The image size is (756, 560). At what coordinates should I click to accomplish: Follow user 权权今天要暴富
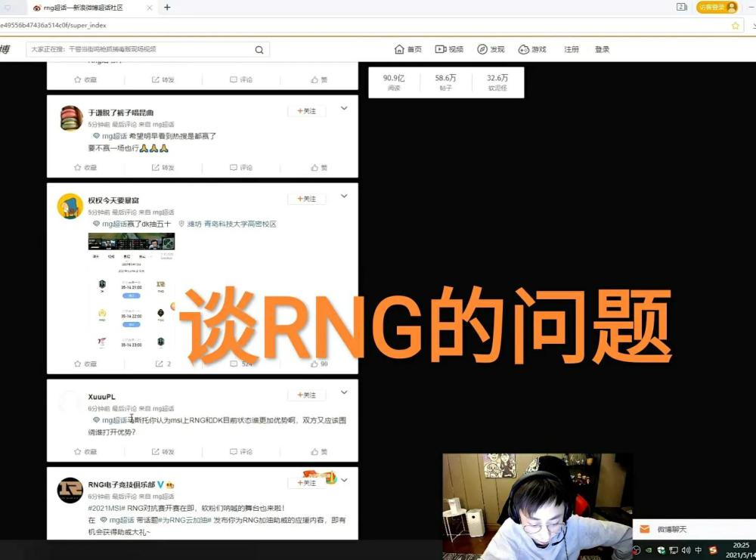point(307,199)
